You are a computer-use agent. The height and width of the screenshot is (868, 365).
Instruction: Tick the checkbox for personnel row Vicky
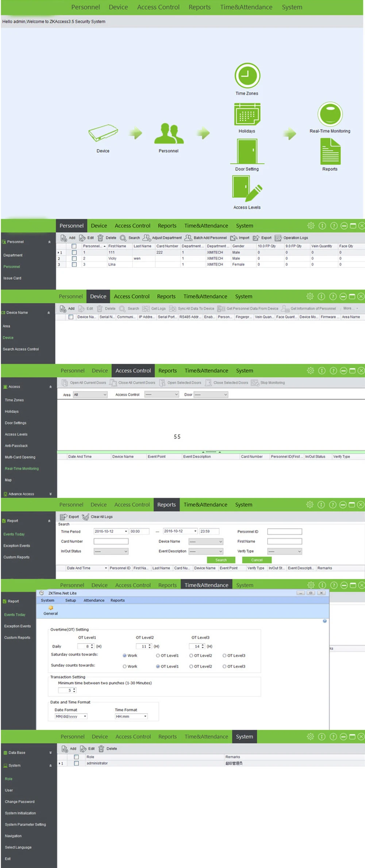tap(74, 258)
